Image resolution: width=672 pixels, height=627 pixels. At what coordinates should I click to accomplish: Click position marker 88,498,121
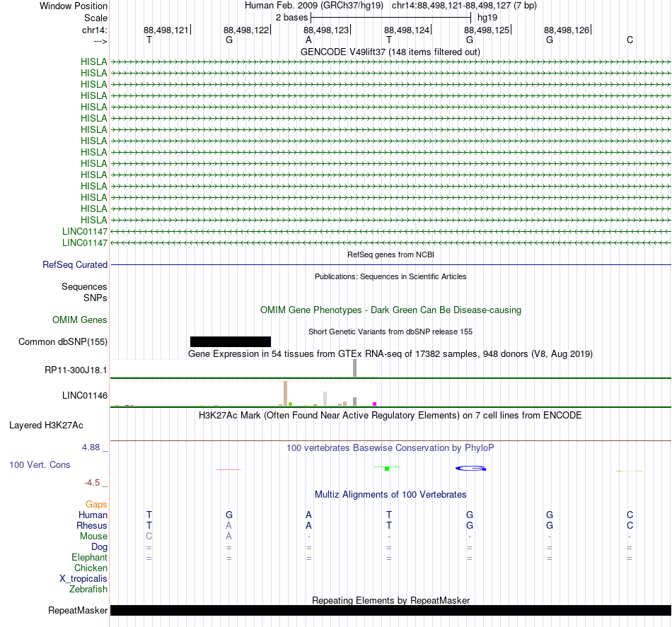click(x=166, y=30)
